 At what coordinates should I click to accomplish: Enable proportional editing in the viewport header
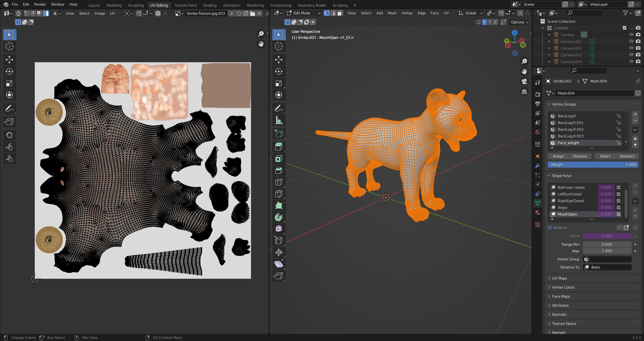(520, 13)
